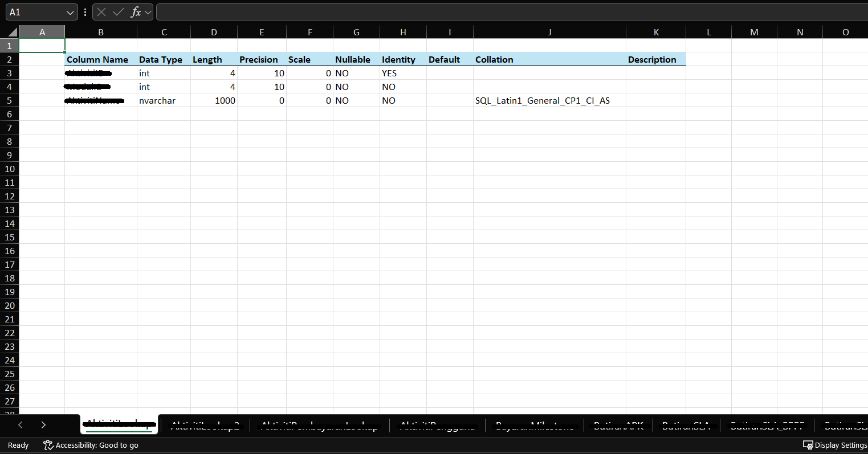Click into the formula bar input

pos(507,12)
